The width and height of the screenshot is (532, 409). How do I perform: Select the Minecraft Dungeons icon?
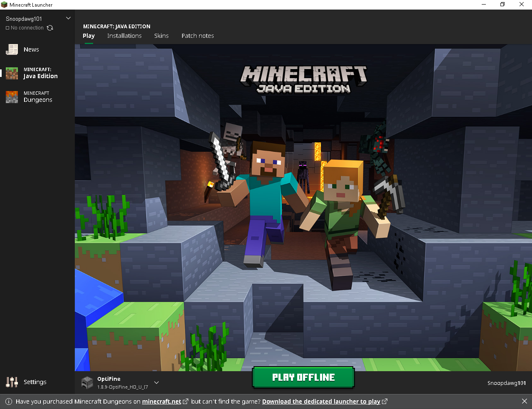(x=12, y=97)
